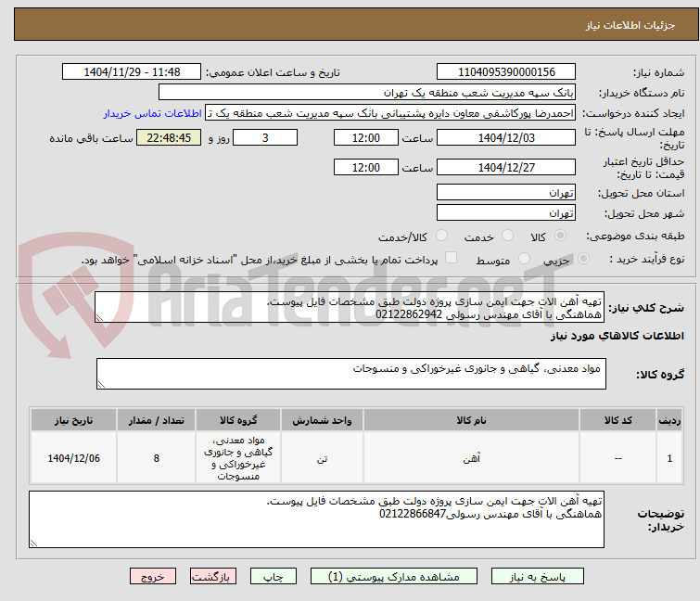Click the countdown timer 22:48:45

tap(169, 137)
